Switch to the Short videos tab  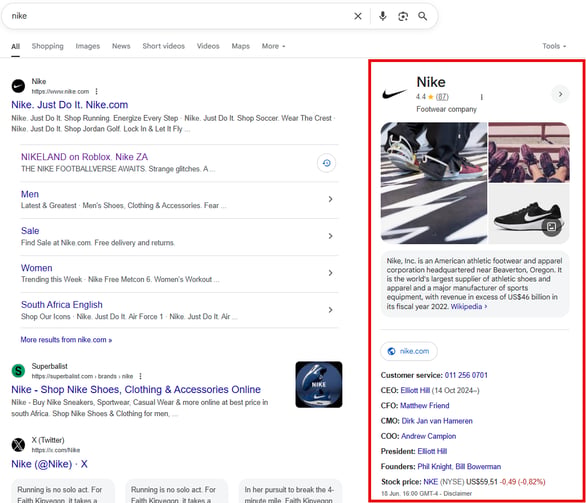pyautogui.click(x=164, y=46)
